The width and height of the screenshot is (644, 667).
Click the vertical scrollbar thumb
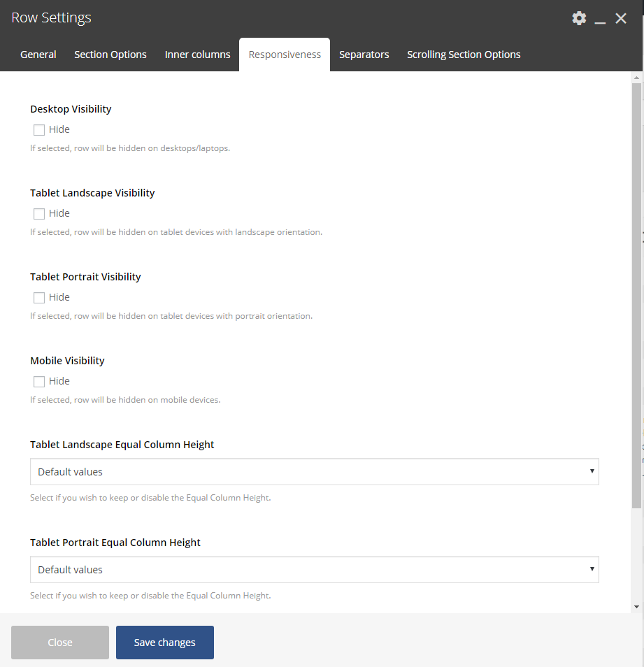pos(636,294)
